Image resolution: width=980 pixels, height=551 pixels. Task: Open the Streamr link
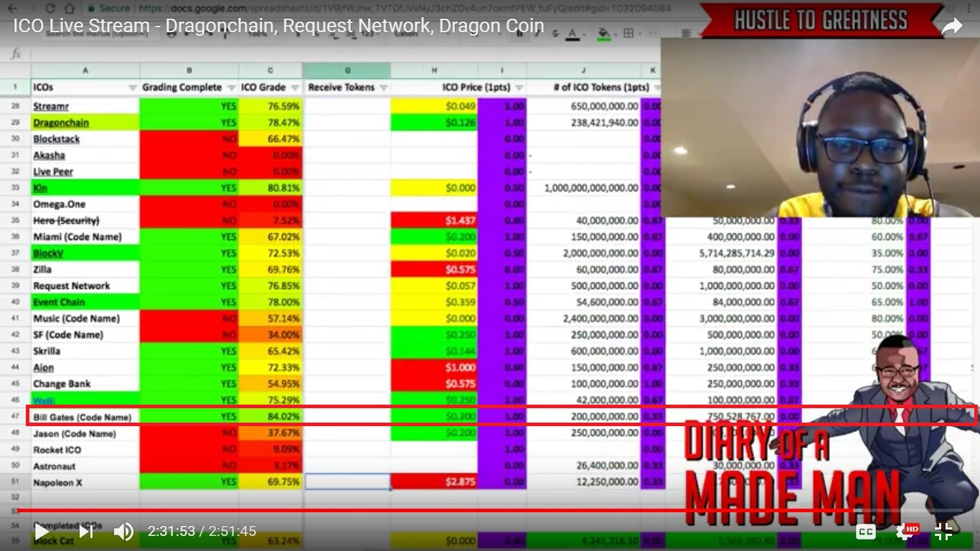point(51,106)
